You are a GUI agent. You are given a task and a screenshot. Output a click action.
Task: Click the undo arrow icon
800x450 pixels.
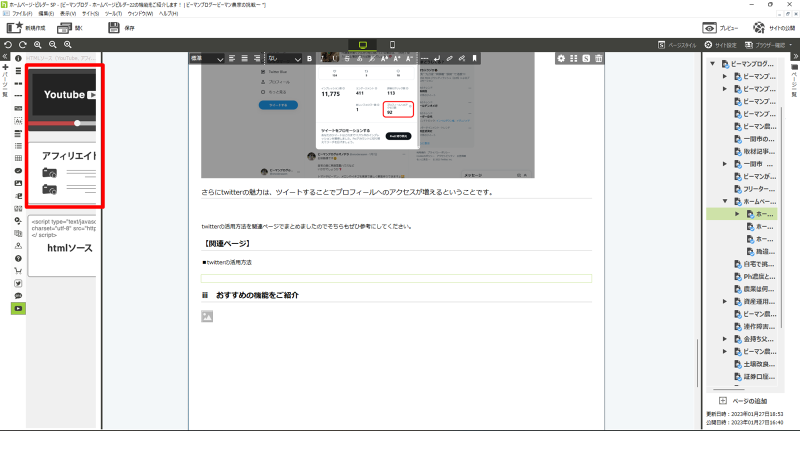(8, 45)
